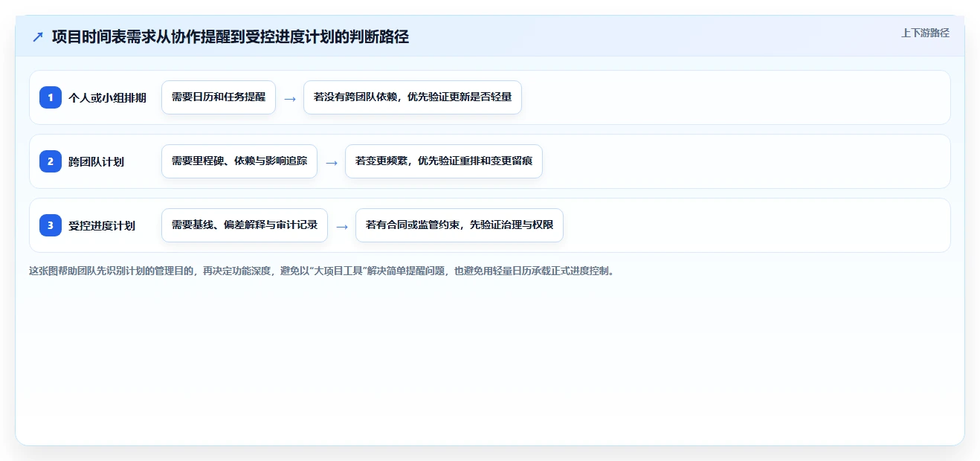The height and width of the screenshot is (461, 980).
Task: Select the title 项目时间表需求从协作提醒到受控进度计划的判断路径
Action: (231, 36)
